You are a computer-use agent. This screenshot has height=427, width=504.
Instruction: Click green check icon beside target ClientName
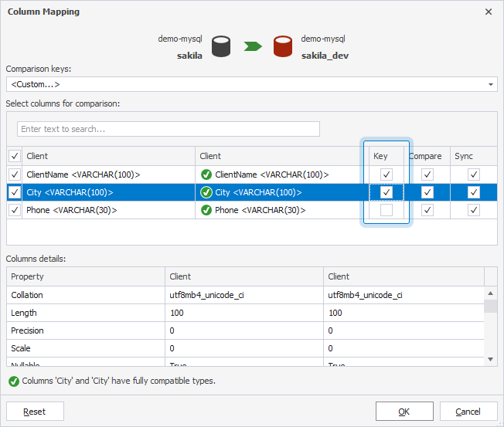point(206,175)
